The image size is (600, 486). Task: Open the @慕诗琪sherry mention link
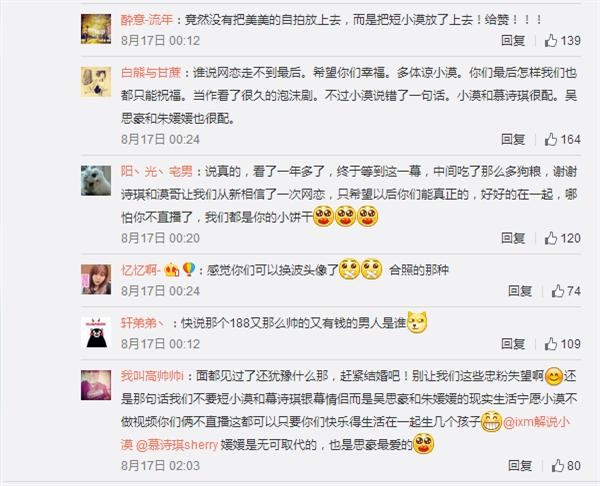tap(177, 445)
